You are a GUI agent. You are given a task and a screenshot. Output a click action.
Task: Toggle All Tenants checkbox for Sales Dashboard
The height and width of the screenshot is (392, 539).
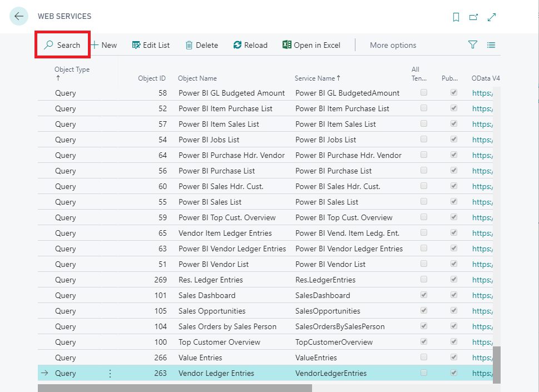[424, 295]
